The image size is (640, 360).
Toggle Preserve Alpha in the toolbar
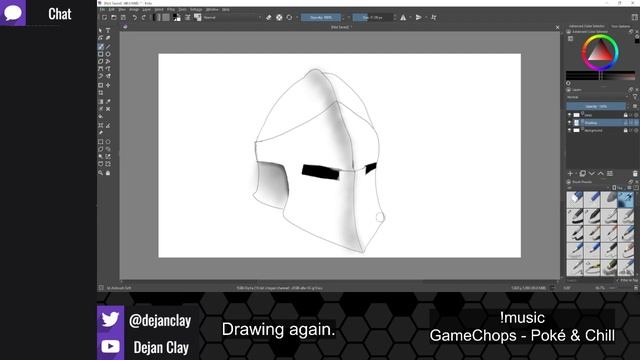pyautogui.click(x=279, y=18)
